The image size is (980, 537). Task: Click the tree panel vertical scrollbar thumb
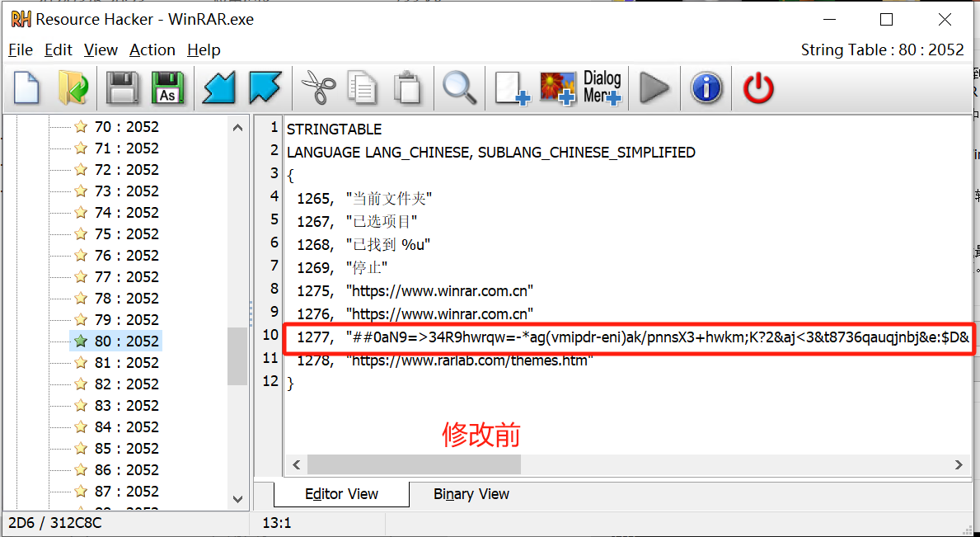pos(237,356)
